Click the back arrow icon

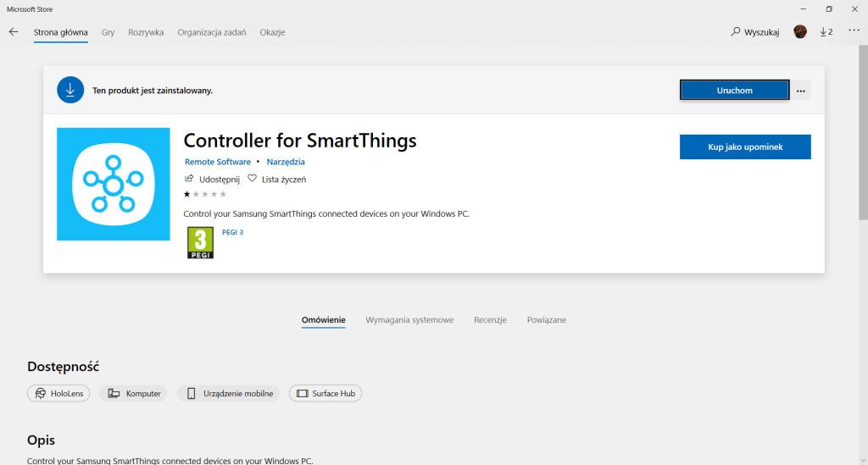[x=13, y=32]
